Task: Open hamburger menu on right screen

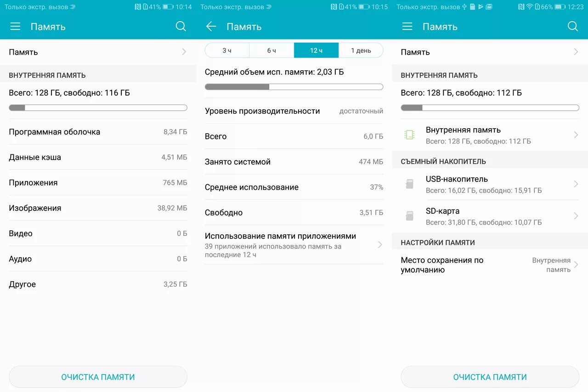Action: [407, 27]
